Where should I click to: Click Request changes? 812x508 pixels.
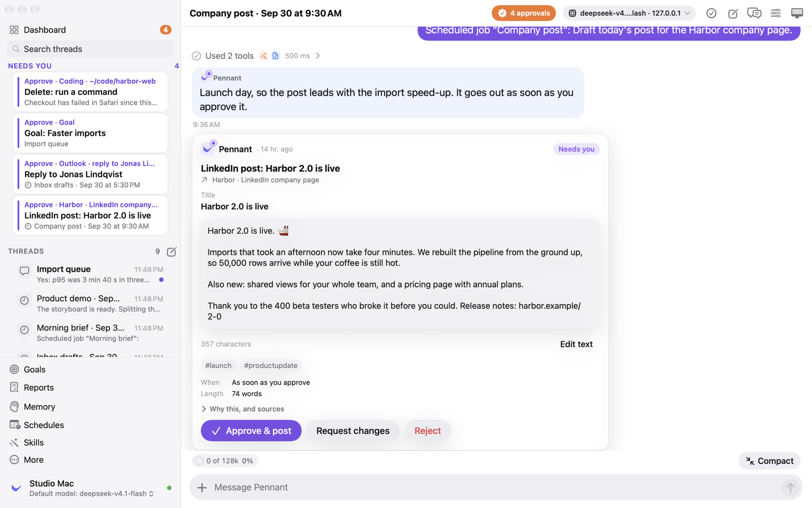pos(353,431)
